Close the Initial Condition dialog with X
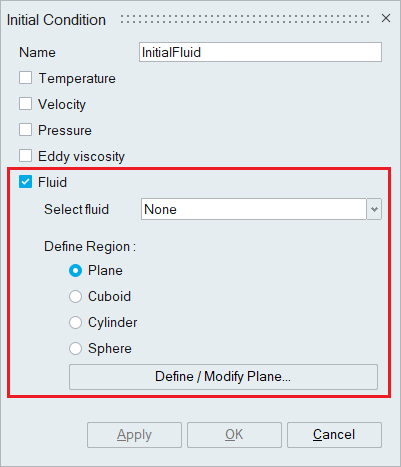 pos(386,18)
